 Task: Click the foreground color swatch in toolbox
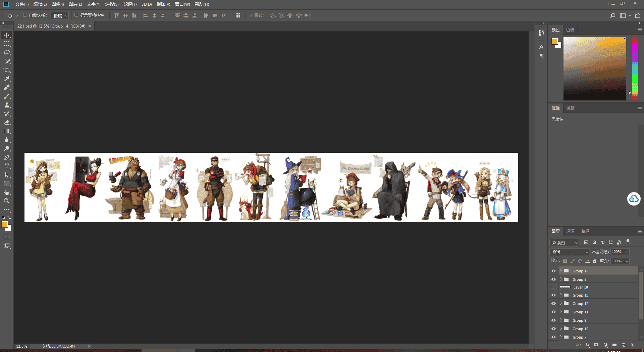click(x=5, y=224)
